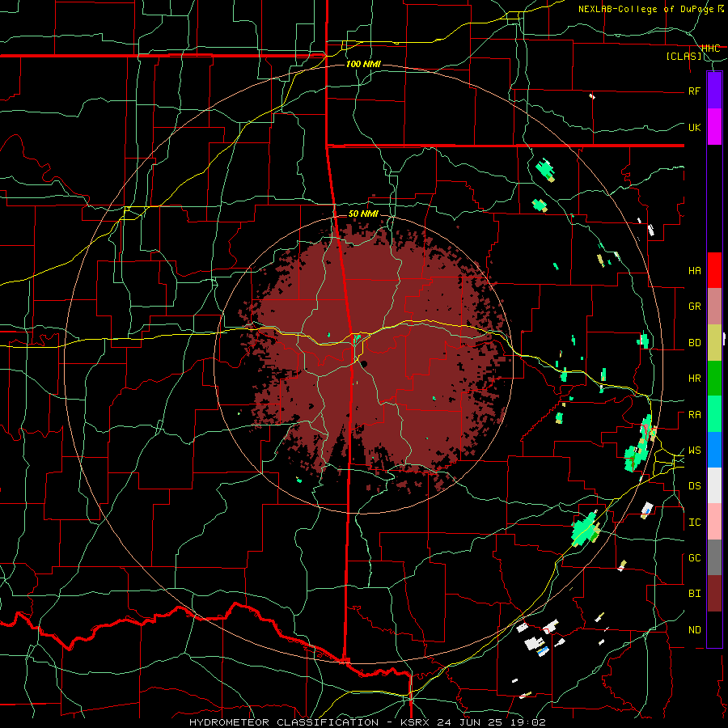Select the dusty pink GR color swatch
The image size is (728, 728).
[x=714, y=307]
